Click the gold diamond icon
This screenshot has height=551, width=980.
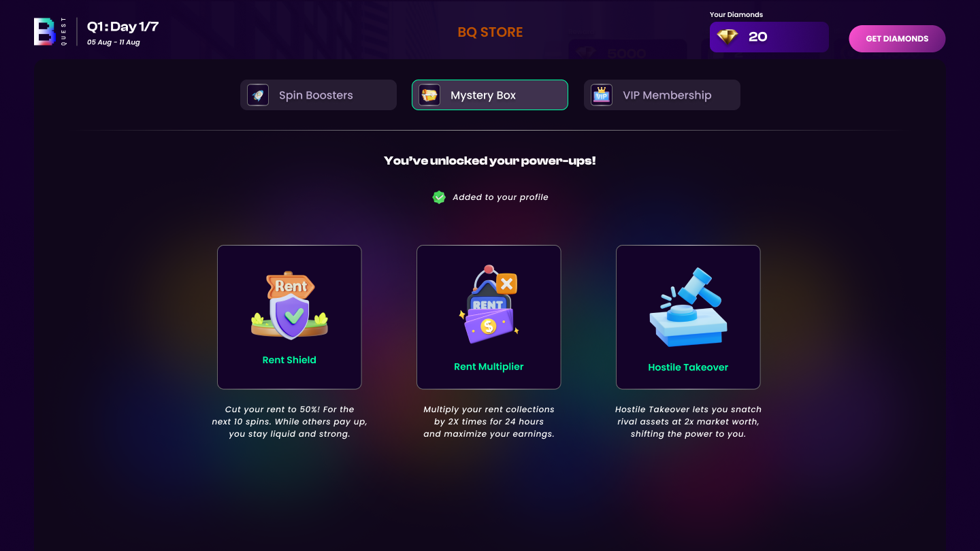coord(728,37)
